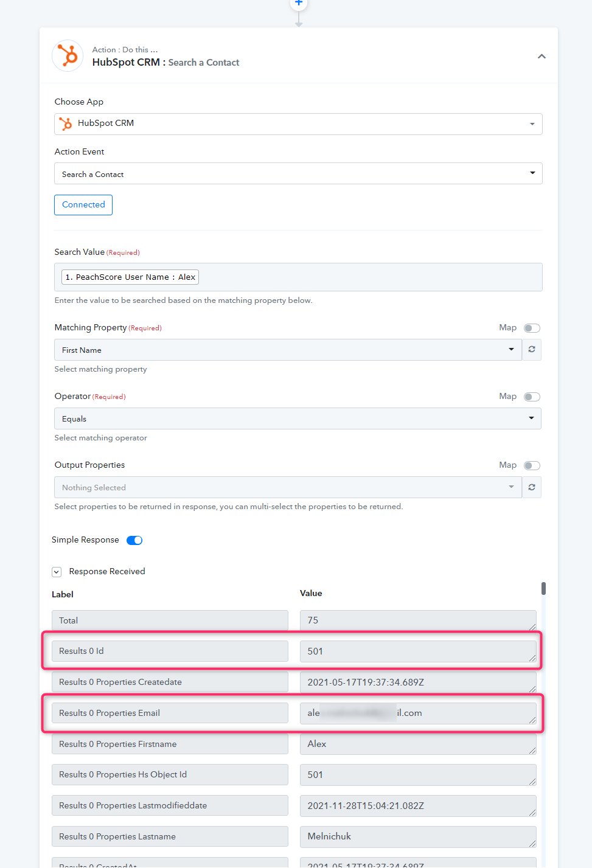592x868 pixels.
Task: Open the Operator Equals dropdown
Action: (x=298, y=418)
